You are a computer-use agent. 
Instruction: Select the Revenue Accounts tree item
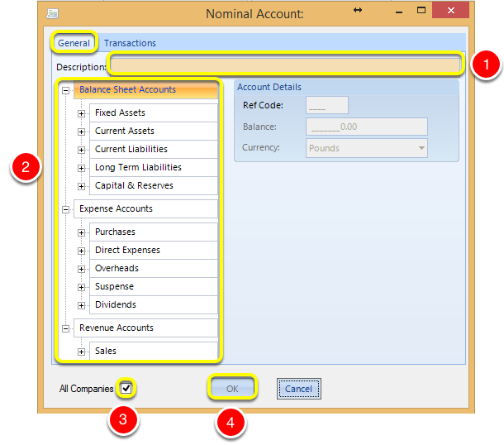[146, 328]
